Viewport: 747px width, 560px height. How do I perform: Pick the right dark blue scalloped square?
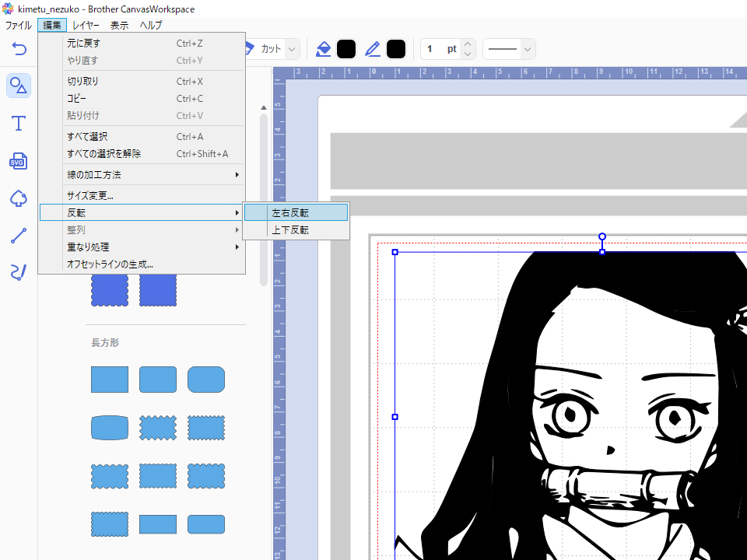point(158,290)
